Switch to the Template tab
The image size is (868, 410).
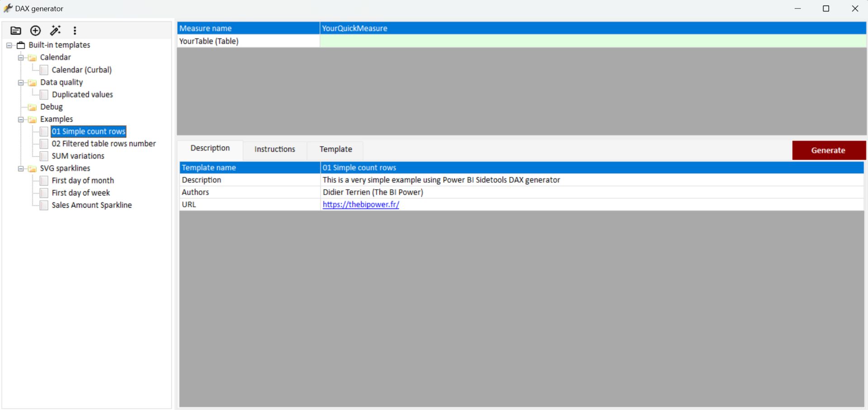336,150
